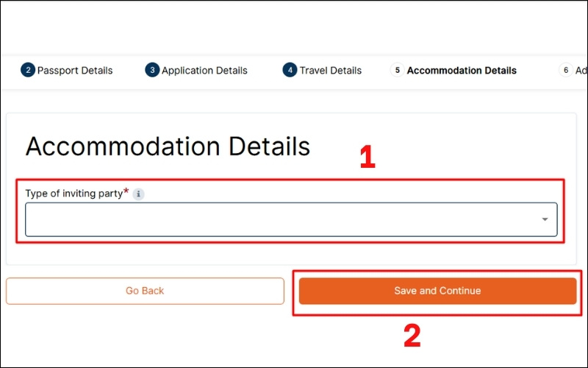The image size is (588, 368).
Task: Click the step 6 number circle
Action: (565, 71)
